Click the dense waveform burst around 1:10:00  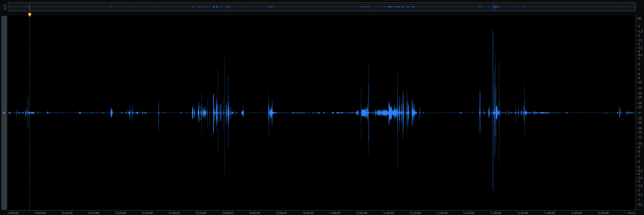pos(390,113)
